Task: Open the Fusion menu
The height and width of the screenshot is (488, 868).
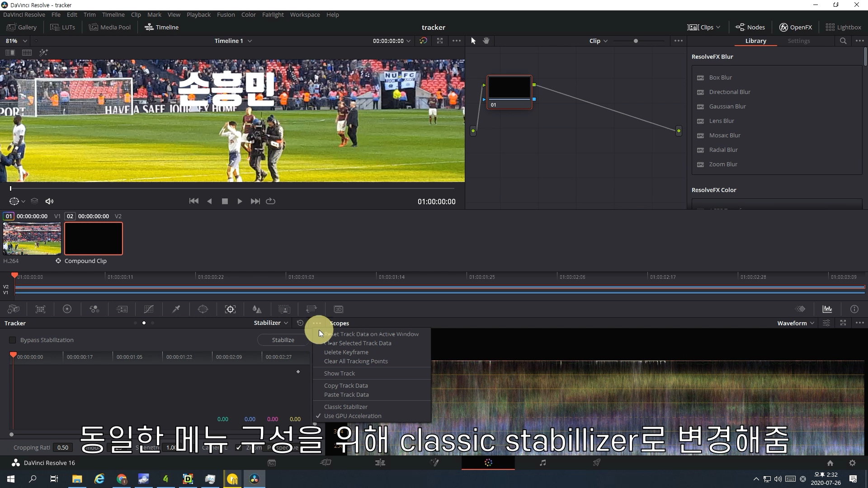Action: (x=226, y=14)
